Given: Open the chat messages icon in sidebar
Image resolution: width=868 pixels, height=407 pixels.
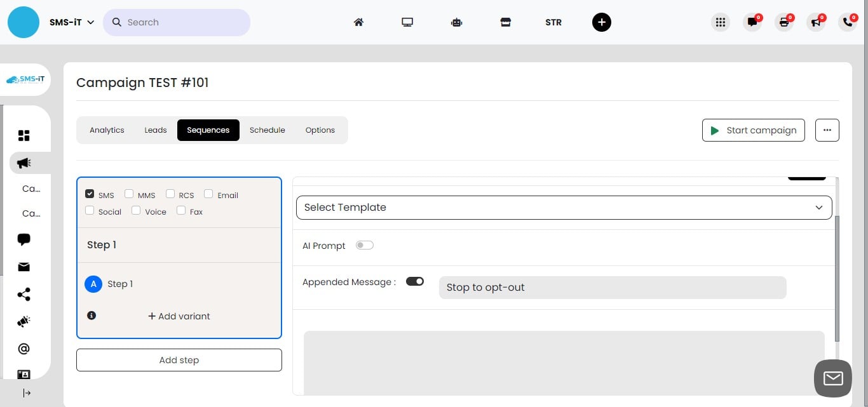Looking at the screenshot, I should pyautogui.click(x=24, y=239).
